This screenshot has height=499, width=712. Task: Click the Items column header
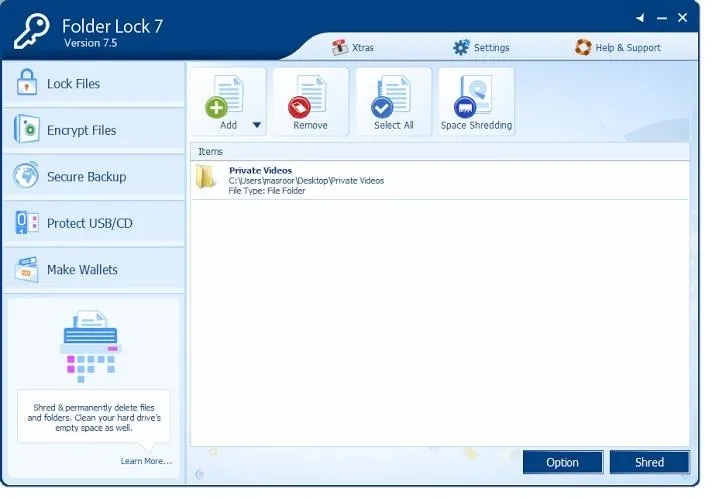click(x=440, y=152)
